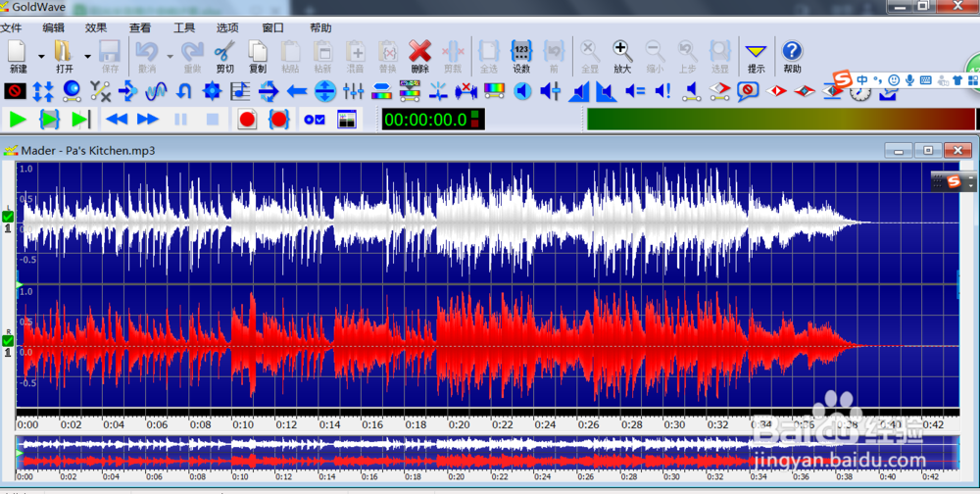980x494 pixels.
Task: Open the 查看 menu
Action: 140,28
